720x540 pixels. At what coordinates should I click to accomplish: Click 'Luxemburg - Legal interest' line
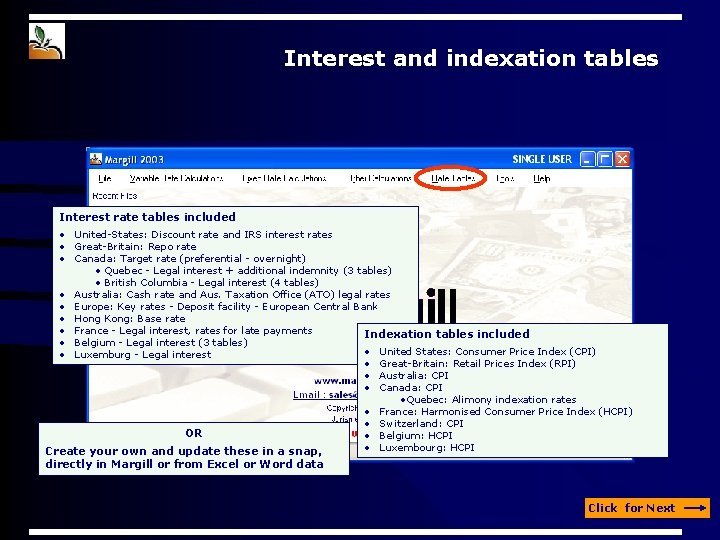point(143,354)
